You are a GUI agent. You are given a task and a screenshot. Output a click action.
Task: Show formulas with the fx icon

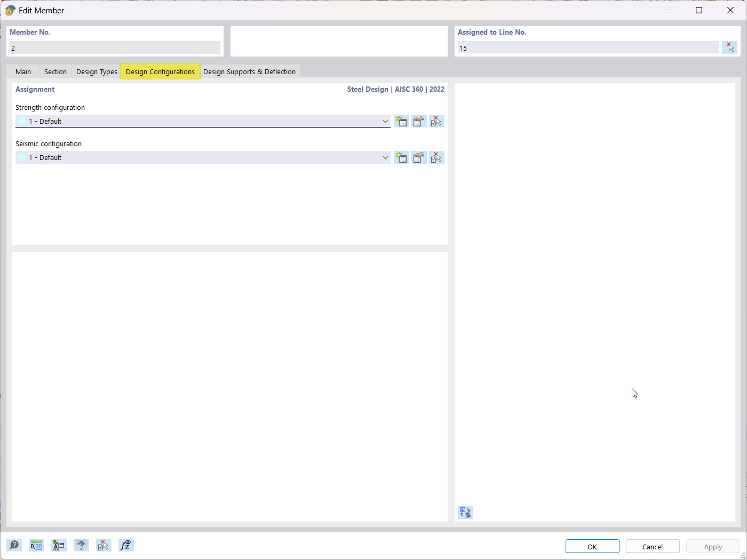126,545
